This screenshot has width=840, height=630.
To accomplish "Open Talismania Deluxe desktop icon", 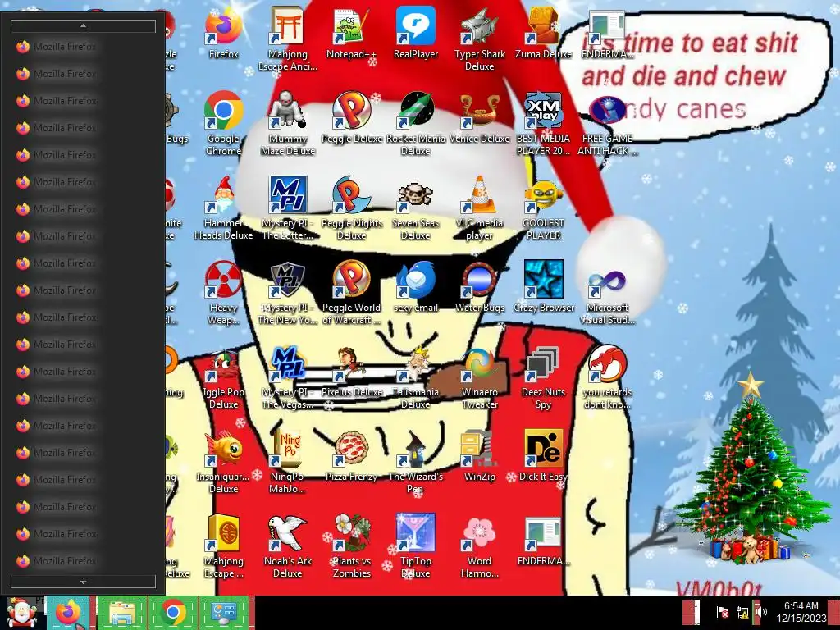I will point(416,377).
